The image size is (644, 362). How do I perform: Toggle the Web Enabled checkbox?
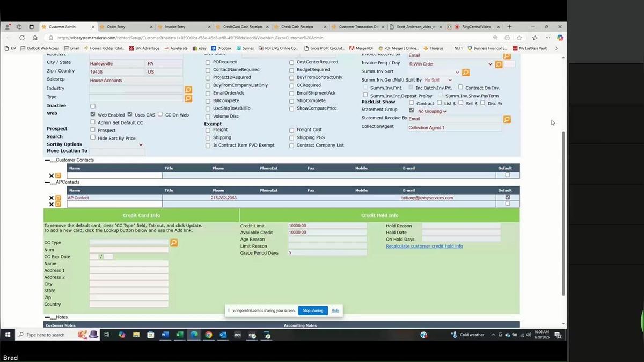pyautogui.click(x=93, y=114)
